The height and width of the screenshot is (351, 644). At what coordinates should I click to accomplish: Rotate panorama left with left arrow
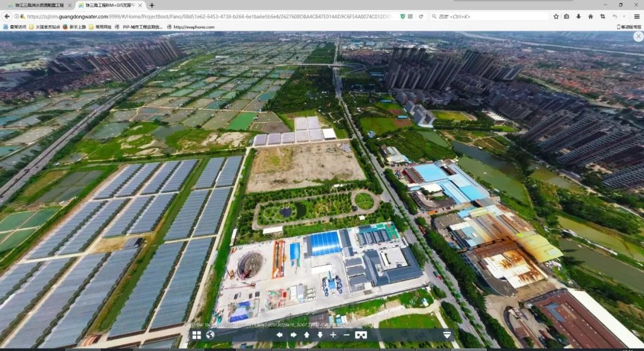pos(279,335)
